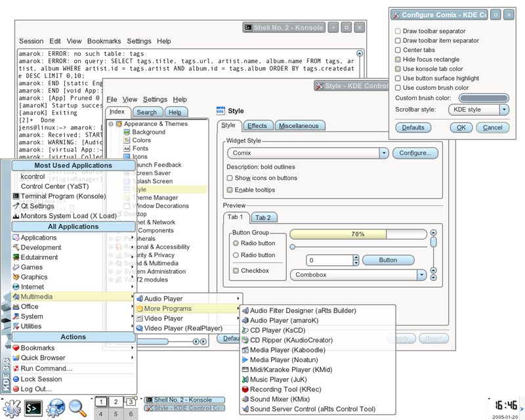Expand the Quick Browser submenu

[x=73, y=358]
